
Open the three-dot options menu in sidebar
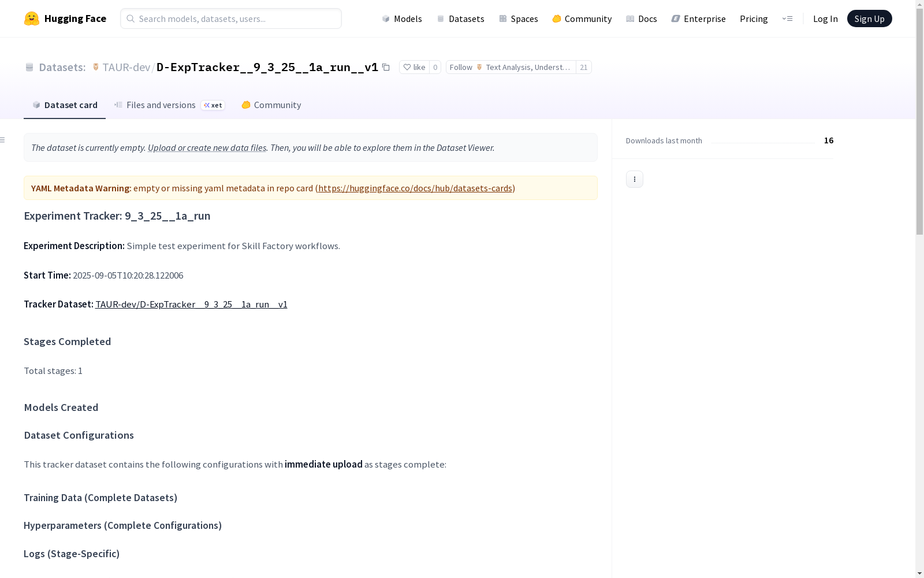pos(635,179)
